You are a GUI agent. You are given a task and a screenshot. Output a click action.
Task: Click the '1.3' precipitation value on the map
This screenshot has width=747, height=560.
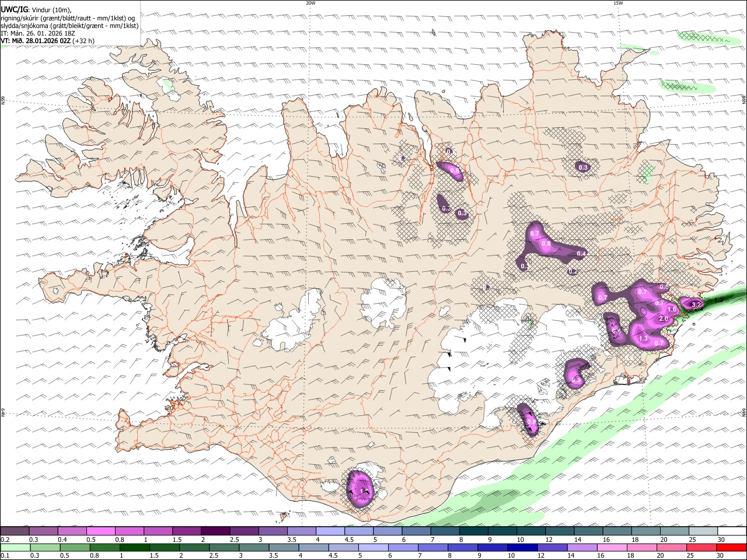tap(643, 338)
